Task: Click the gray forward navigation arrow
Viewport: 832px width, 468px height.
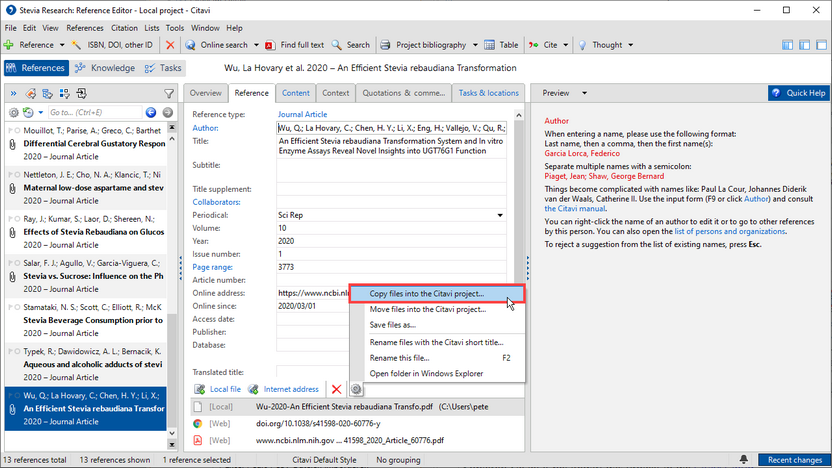Action: coord(168,112)
